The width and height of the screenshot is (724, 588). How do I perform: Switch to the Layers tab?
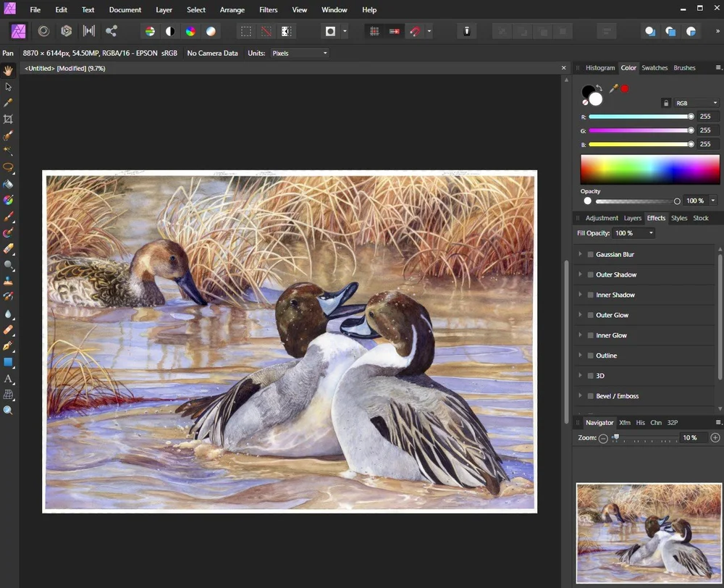tap(632, 218)
